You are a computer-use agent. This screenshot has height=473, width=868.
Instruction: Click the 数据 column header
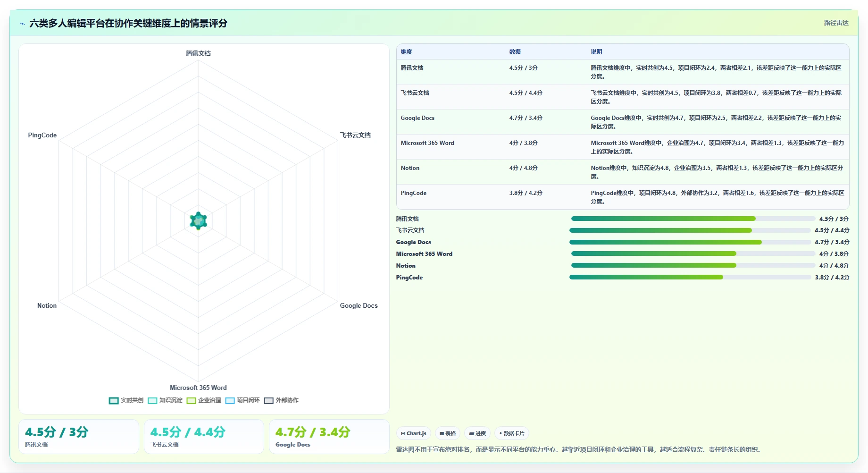tap(515, 52)
